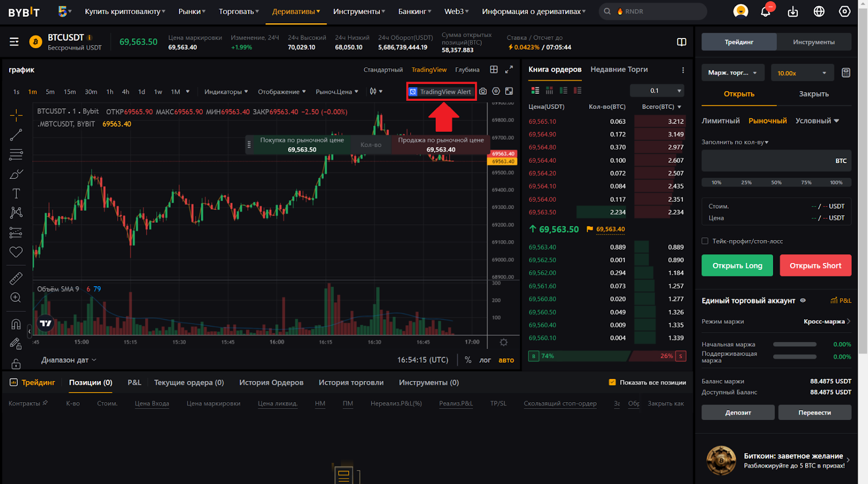Open the order calculator icon
Image resolution: width=868 pixels, height=484 pixels.
[x=846, y=73]
